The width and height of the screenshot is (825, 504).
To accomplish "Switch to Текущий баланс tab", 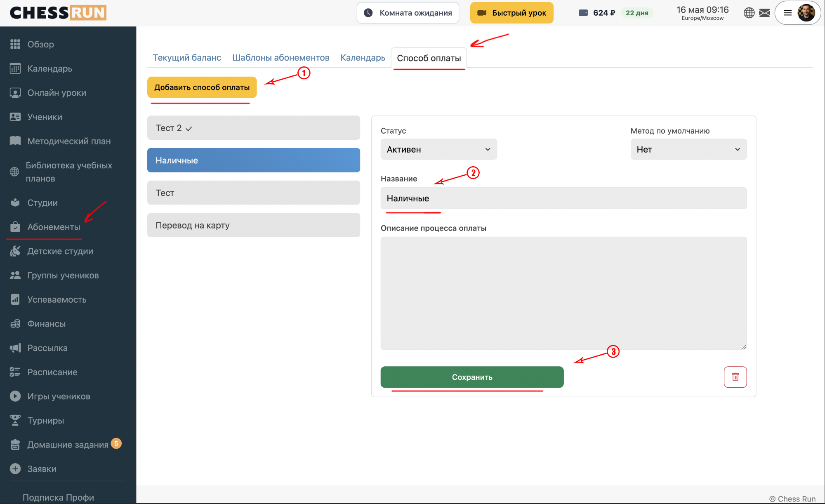I will click(187, 58).
